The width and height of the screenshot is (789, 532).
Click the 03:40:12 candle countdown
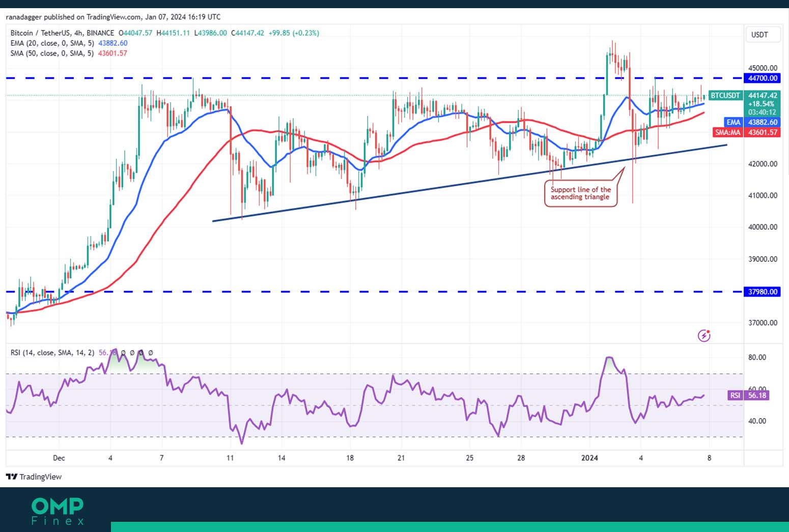762,112
